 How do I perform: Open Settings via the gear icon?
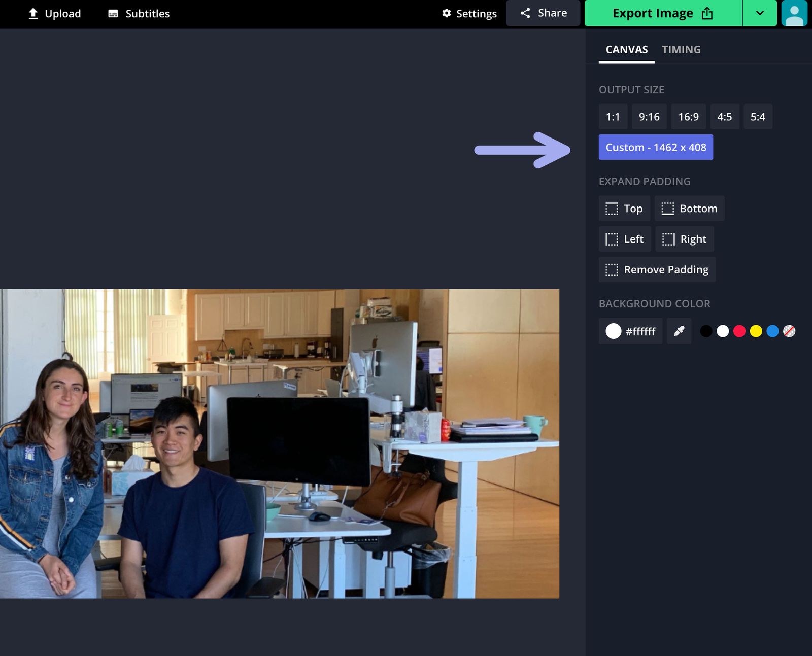[446, 14]
